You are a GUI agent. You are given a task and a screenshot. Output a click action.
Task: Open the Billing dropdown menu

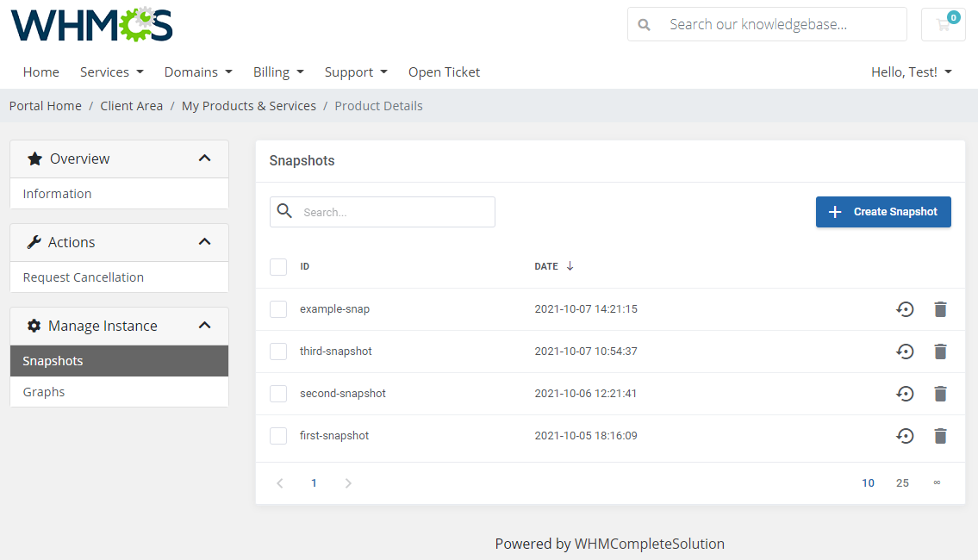[x=278, y=72]
